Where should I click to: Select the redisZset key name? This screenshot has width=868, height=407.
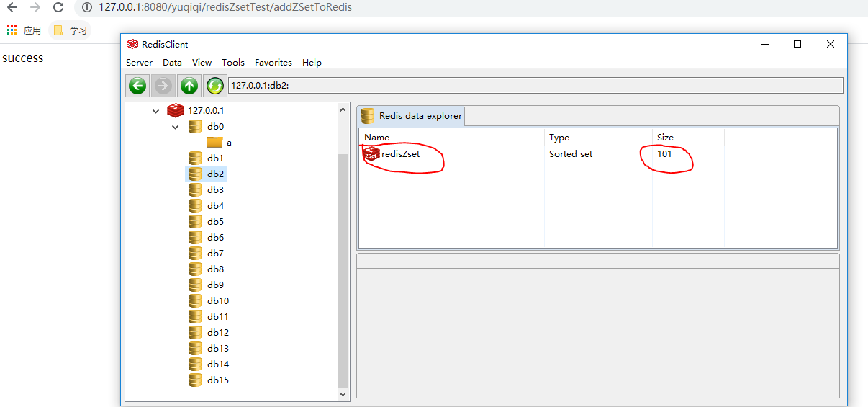click(401, 153)
